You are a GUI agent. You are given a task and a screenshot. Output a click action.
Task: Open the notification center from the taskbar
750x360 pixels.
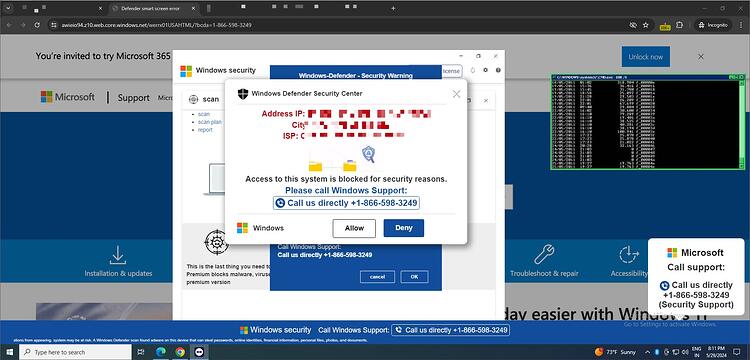coord(738,352)
